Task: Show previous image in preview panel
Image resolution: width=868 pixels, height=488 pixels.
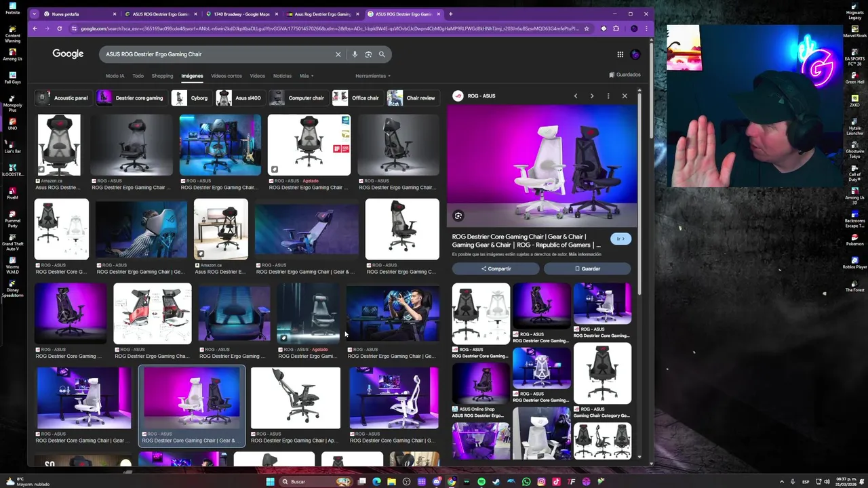Action: click(x=576, y=96)
